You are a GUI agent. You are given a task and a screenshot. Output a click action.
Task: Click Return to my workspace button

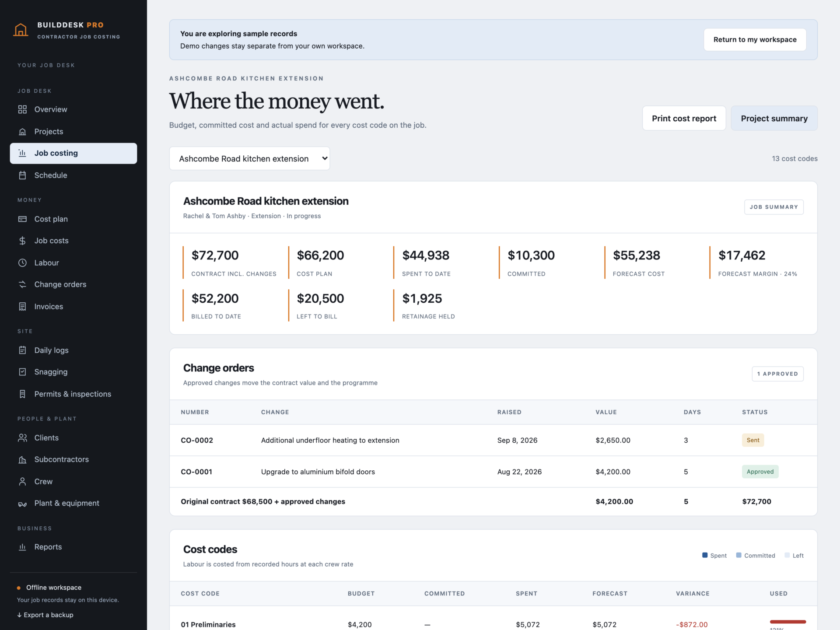[x=755, y=40]
